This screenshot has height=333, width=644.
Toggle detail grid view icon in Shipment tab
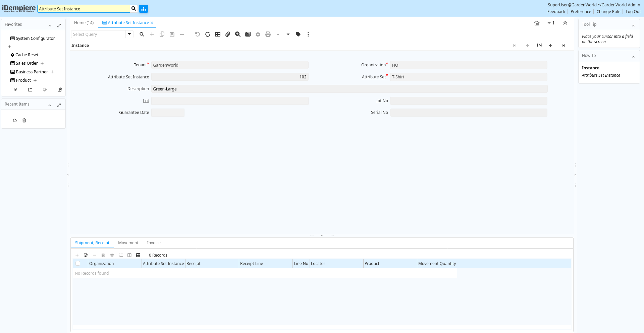[x=138, y=255]
